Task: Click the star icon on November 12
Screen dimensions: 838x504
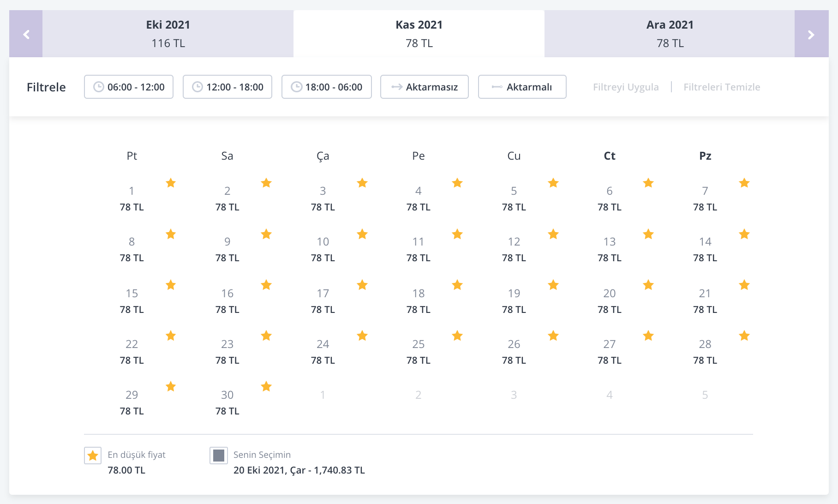Action: 553,234
